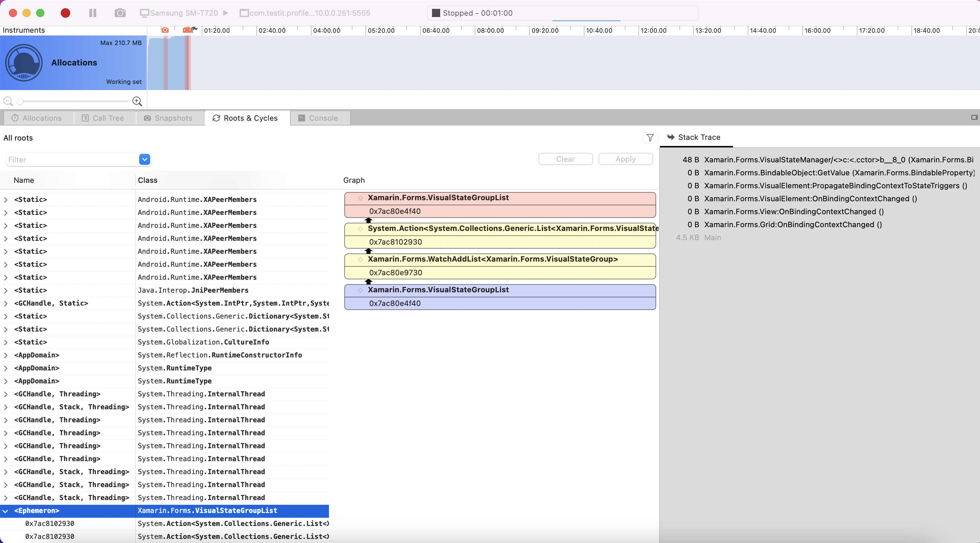The width and height of the screenshot is (980, 543).
Task: Click the Clear button
Action: click(x=565, y=159)
